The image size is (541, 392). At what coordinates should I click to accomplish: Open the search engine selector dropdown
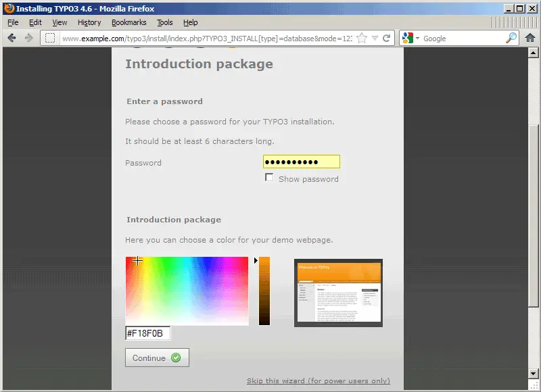point(417,38)
